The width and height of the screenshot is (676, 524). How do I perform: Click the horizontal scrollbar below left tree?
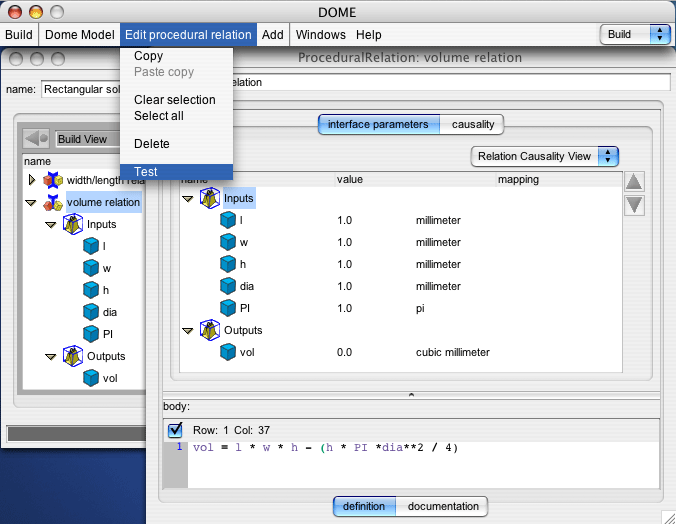pyautogui.click(x=77, y=433)
